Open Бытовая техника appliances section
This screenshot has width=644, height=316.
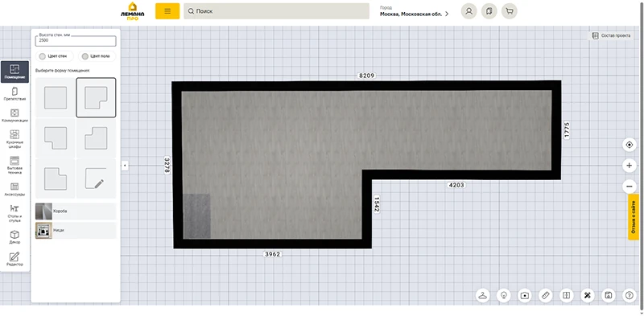click(14, 165)
